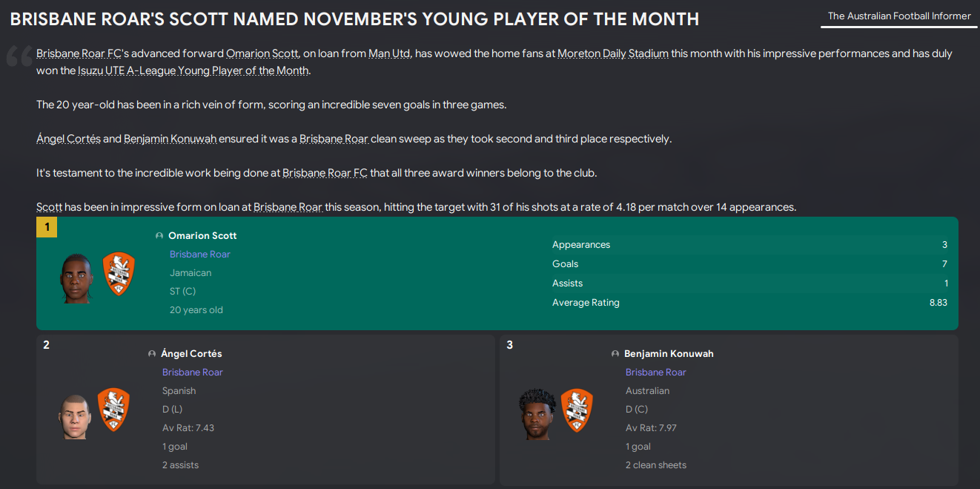Select The Australian Football Informer tab
Viewport: 980px width, 489px height.
(899, 16)
